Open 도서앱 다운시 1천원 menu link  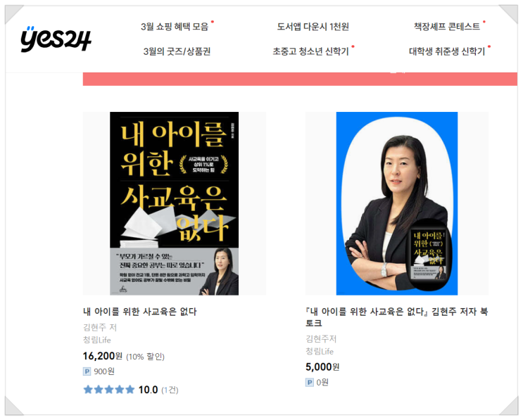(313, 27)
